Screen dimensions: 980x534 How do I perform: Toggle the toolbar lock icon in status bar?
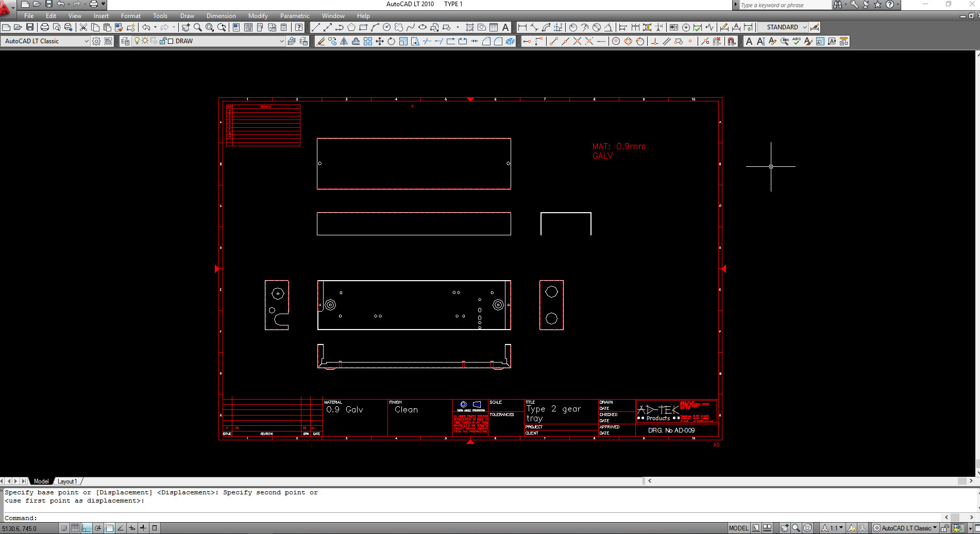945,528
